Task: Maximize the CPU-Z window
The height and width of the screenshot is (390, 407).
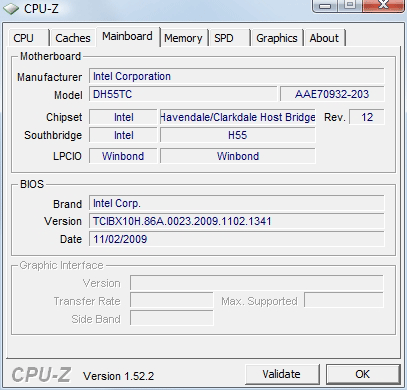Action: [350, 6]
